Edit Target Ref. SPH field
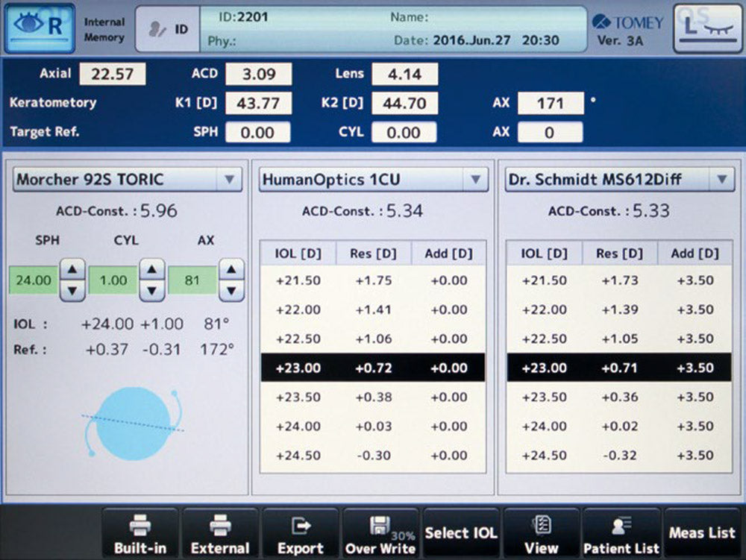 258,132
